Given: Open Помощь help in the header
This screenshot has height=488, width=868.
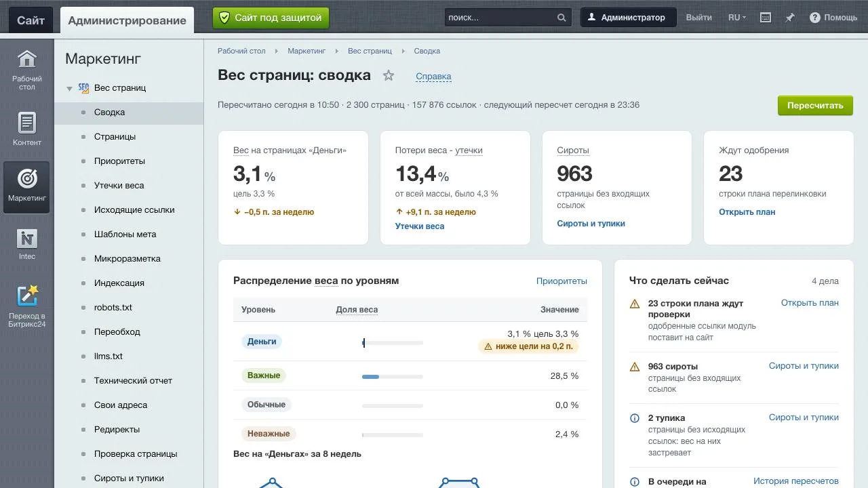Looking at the screenshot, I should 833,18.
